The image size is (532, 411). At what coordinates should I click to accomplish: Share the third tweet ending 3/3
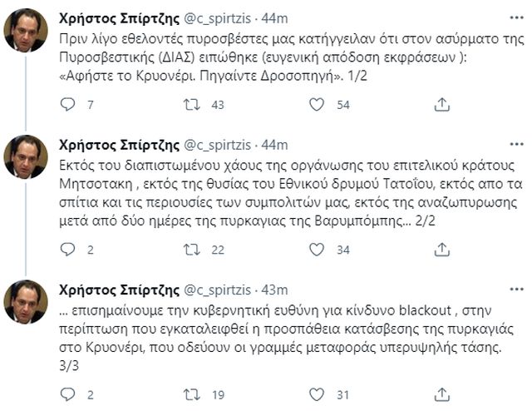click(443, 394)
